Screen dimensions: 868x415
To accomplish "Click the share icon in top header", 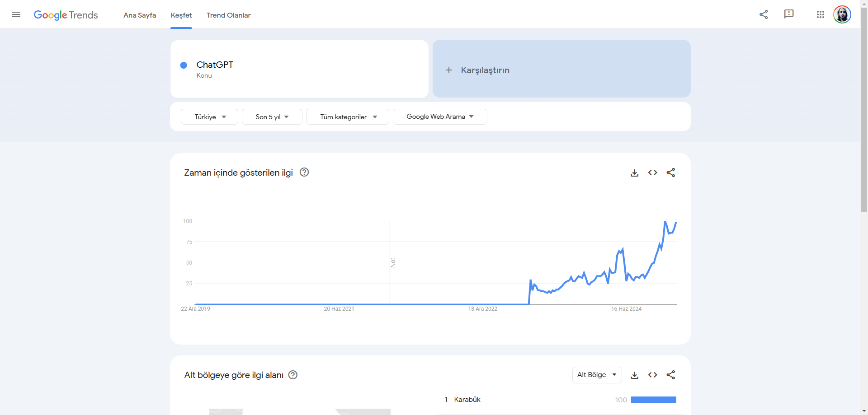I will tap(764, 14).
